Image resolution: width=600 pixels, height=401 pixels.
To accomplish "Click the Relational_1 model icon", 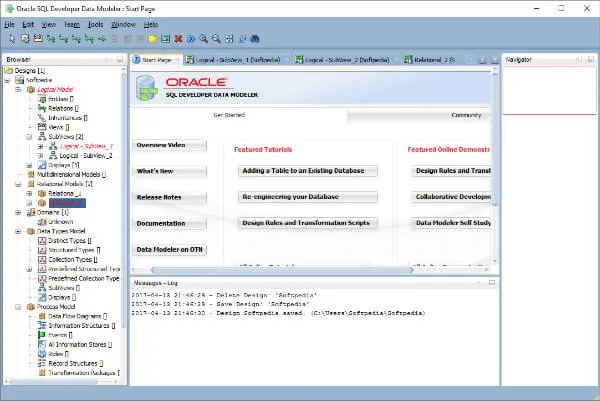I will [42, 193].
